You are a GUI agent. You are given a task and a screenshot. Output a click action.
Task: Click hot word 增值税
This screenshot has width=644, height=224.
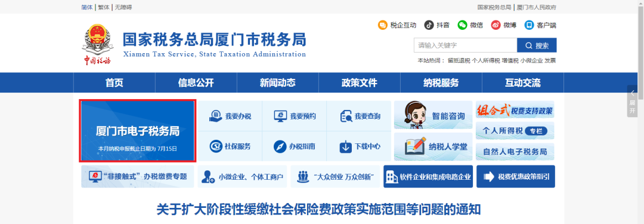pos(510,60)
